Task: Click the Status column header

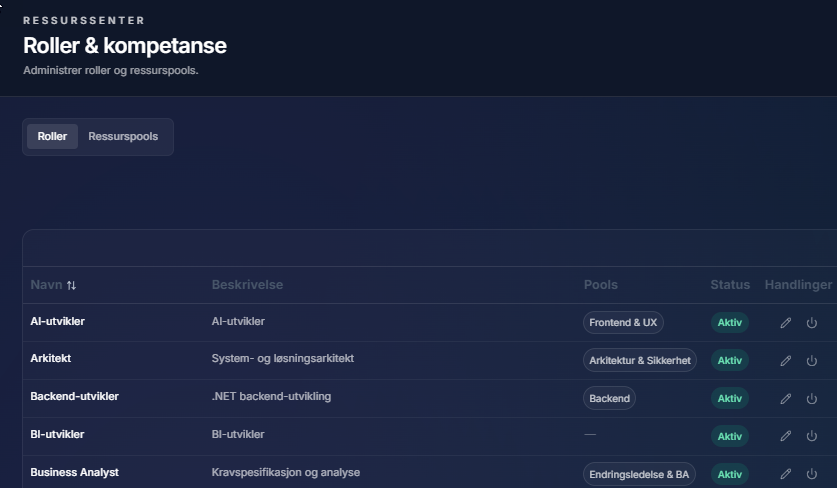Action: click(730, 285)
